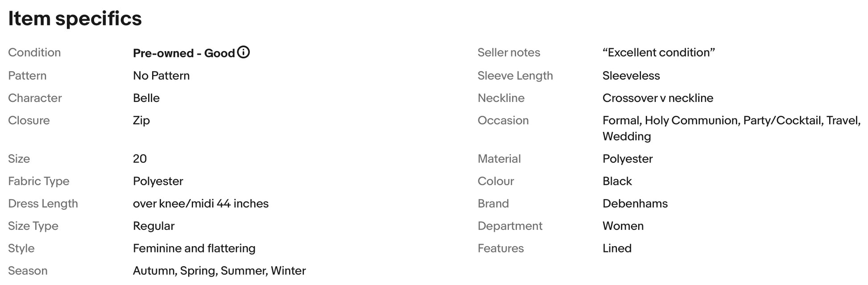Click the Sleeveless sleeve length value
868x285 pixels.
coord(631,76)
